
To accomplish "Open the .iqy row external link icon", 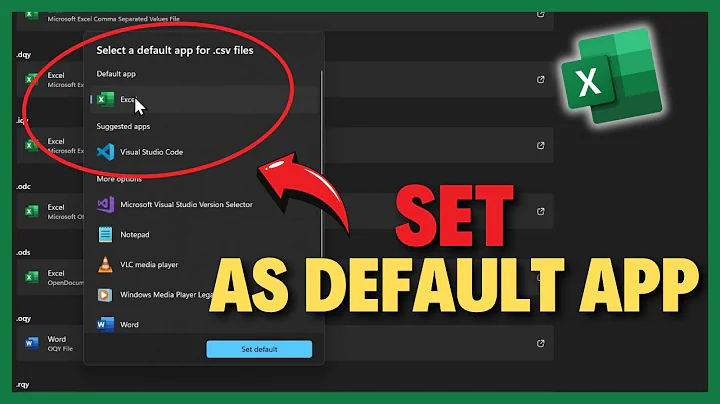I will [540, 146].
